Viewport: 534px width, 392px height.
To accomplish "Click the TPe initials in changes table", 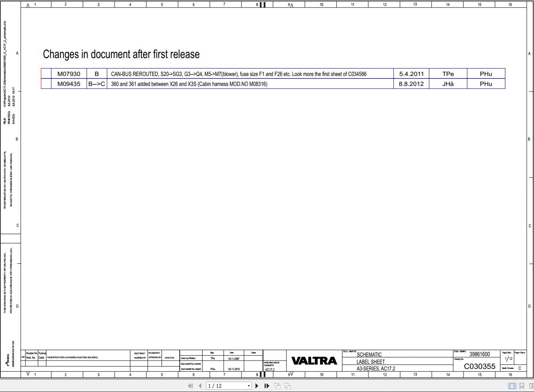I will click(x=448, y=74).
